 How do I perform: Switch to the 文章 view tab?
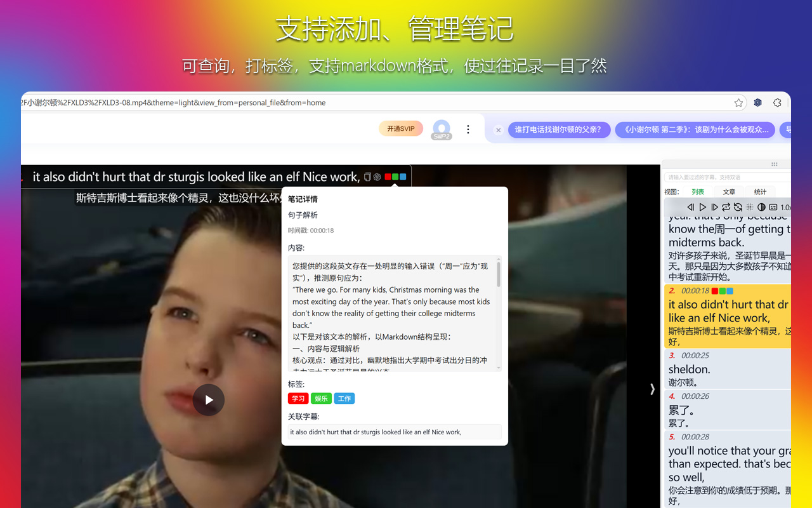730,192
